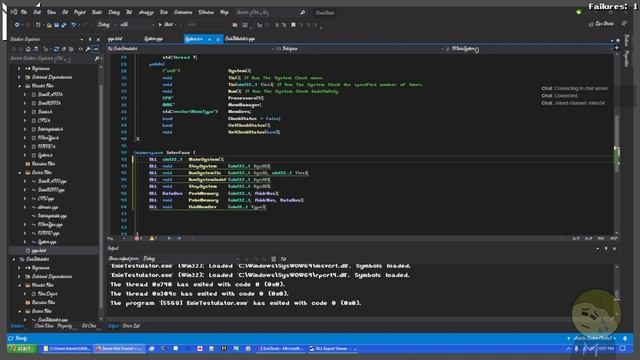640x360 pixels.
Task: Click the Output window vertical scrollbar
Action: [x=617, y=291]
